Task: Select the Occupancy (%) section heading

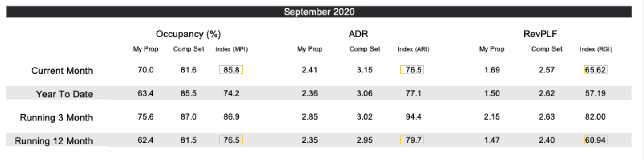Action: (x=189, y=34)
